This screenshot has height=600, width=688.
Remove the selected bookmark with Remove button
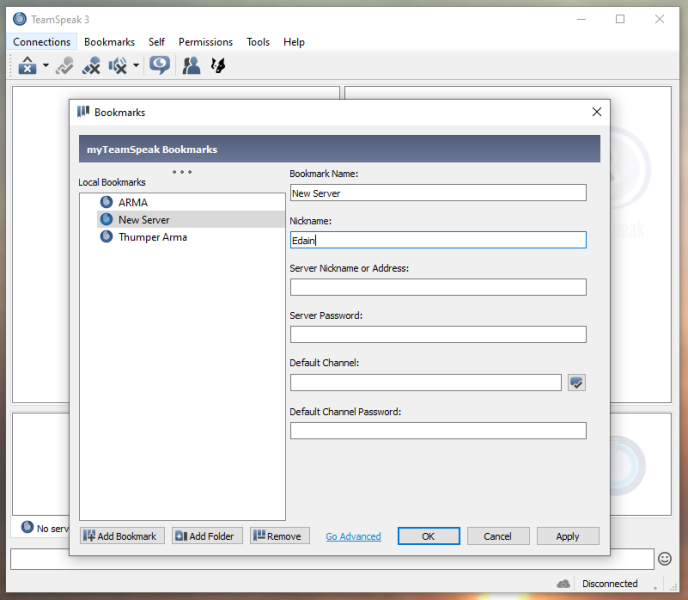point(280,536)
